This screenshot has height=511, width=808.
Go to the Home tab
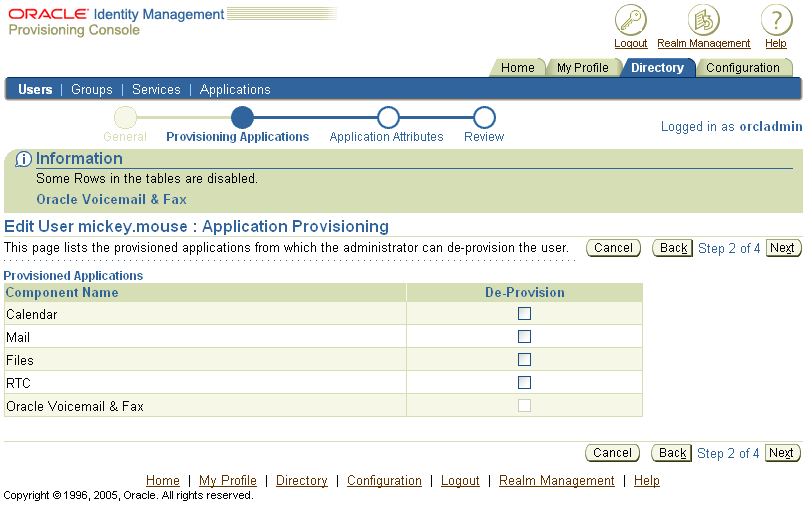517,68
